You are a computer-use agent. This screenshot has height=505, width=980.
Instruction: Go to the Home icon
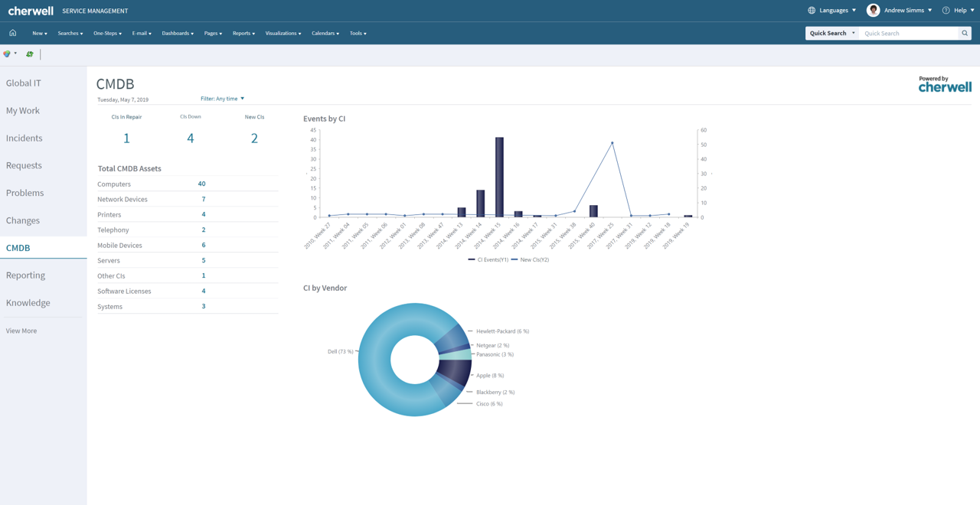(x=12, y=33)
